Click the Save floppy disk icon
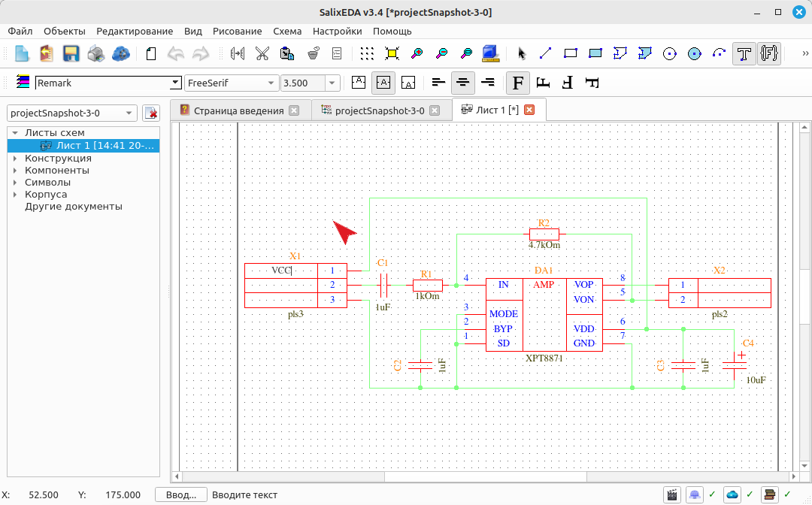This screenshot has width=812, height=505. click(x=71, y=53)
